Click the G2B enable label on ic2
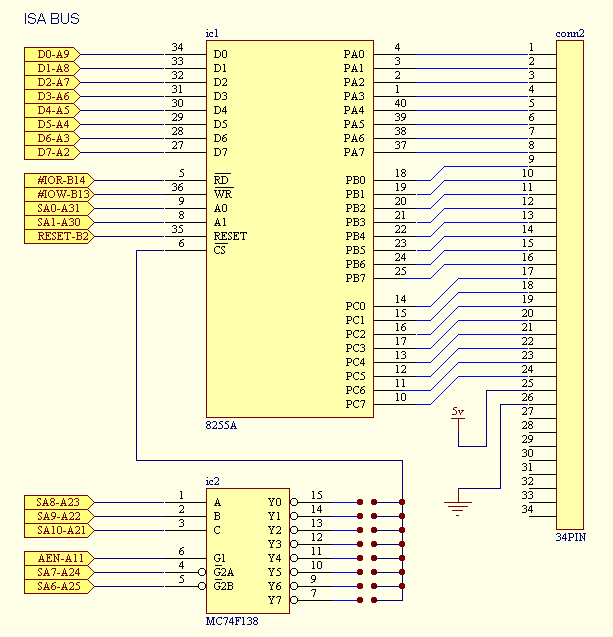This screenshot has width=613, height=637. click(x=224, y=586)
